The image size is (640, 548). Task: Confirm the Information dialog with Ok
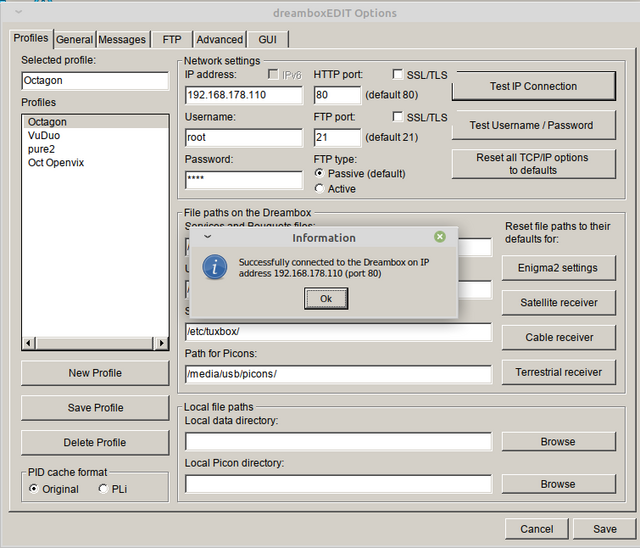[326, 299]
